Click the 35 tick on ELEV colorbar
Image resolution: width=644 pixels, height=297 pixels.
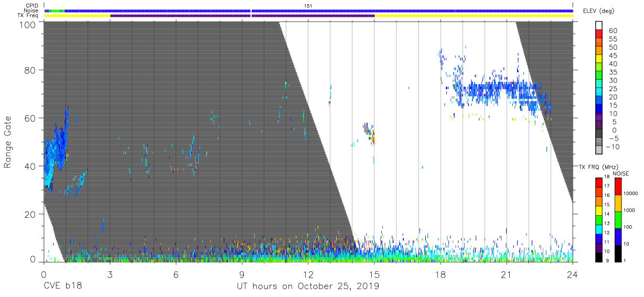click(x=612, y=72)
